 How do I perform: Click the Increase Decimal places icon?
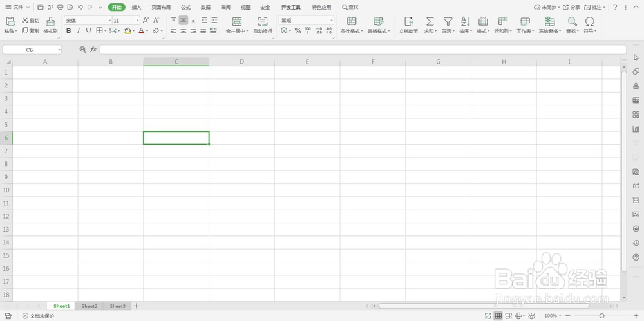(x=319, y=31)
